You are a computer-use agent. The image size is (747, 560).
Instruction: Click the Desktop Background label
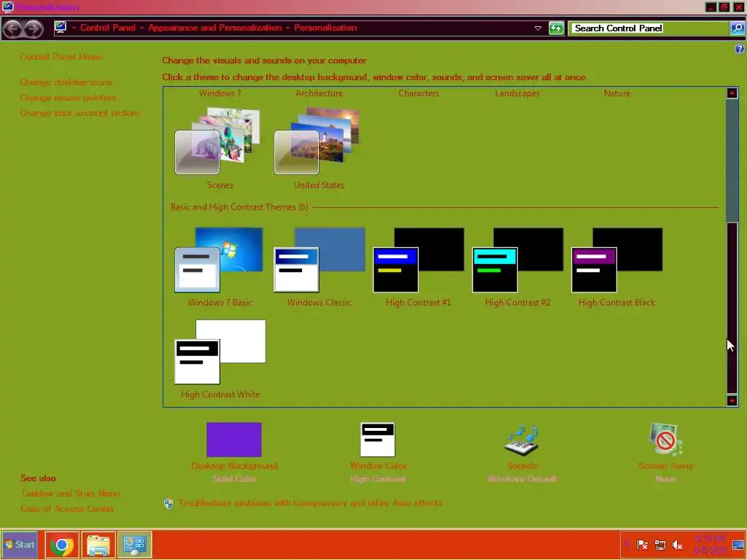tap(234, 466)
